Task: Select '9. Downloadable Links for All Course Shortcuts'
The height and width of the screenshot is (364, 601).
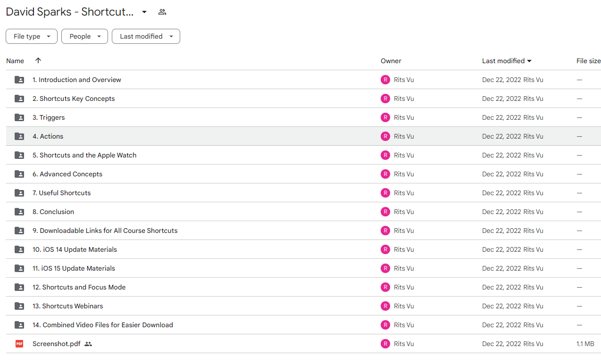Action: [105, 231]
